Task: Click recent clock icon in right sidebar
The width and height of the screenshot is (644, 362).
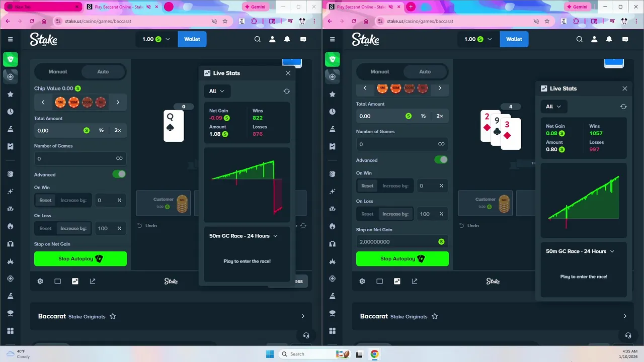Action: click(x=332, y=112)
